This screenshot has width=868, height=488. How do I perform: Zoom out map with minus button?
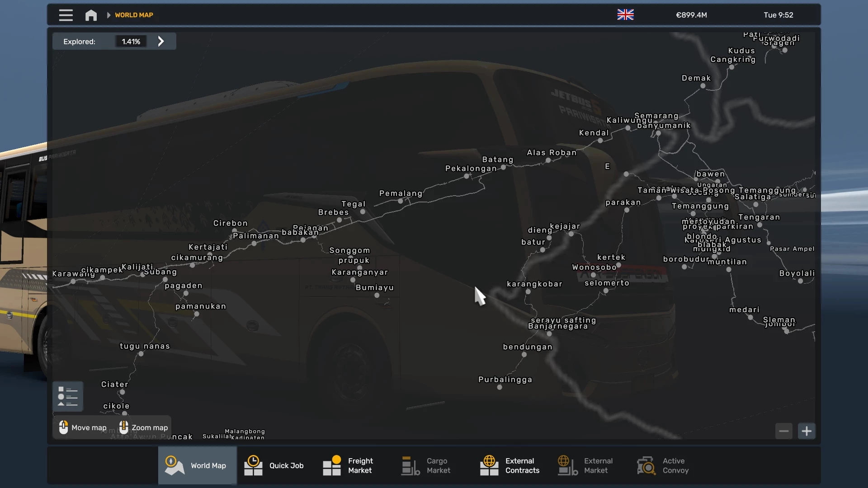[x=784, y=431]
